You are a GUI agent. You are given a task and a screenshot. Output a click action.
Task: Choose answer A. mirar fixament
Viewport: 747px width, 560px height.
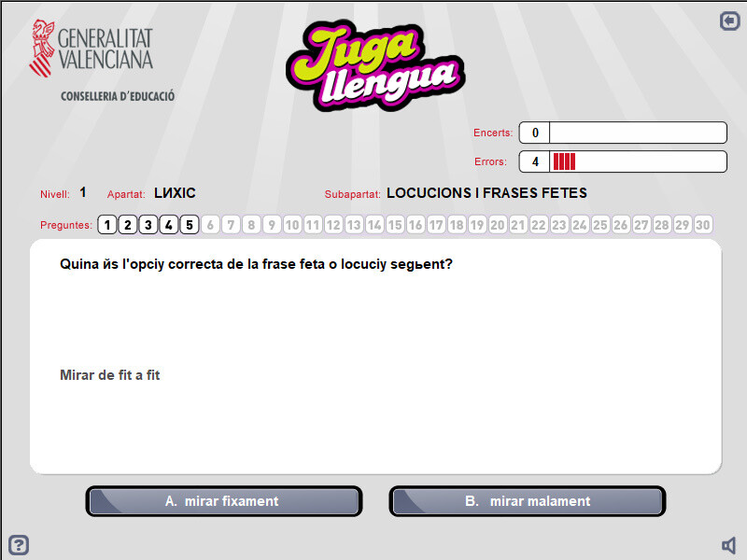(224, 501)
